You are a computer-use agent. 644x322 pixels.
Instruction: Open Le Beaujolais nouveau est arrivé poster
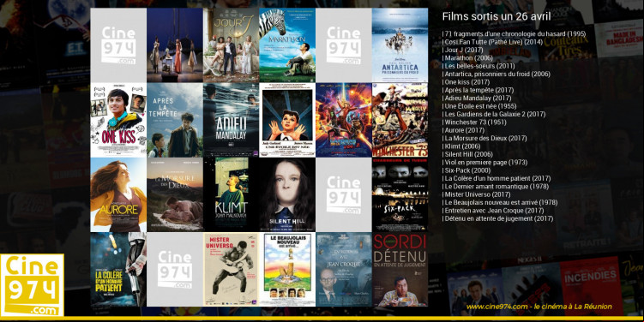(x=287, y=270)
